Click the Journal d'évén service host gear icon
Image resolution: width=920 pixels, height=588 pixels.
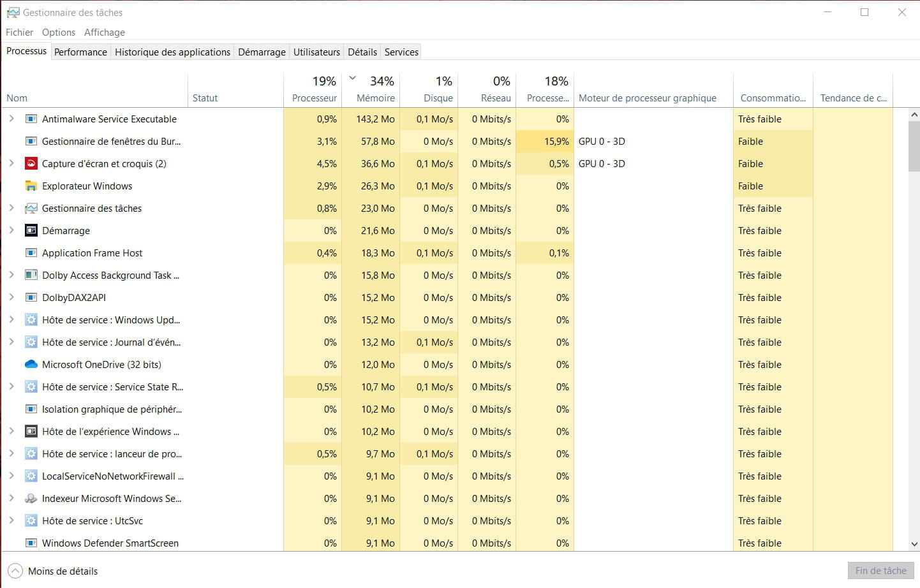(31, 342)
